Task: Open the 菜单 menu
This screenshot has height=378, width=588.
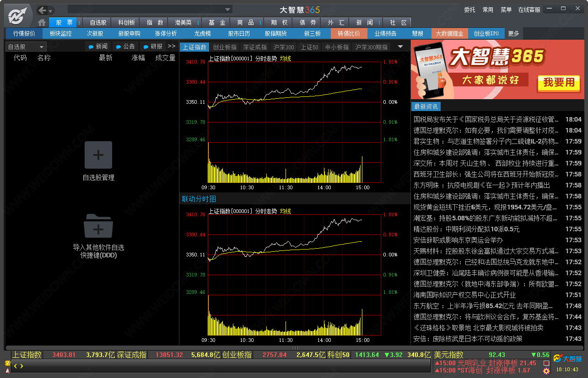Action: click(506, 10)
